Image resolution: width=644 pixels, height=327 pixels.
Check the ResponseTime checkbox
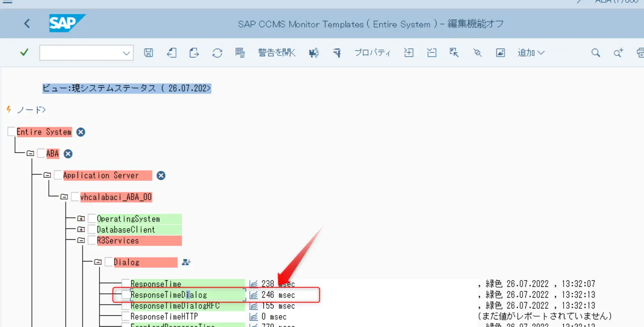coord(126,284)
